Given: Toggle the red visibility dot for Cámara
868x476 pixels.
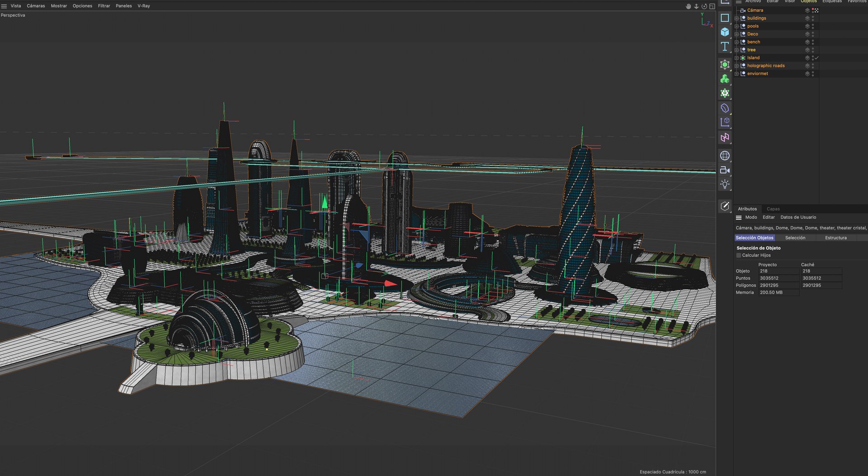Looking at the screenshot, I should pos(813,9).
